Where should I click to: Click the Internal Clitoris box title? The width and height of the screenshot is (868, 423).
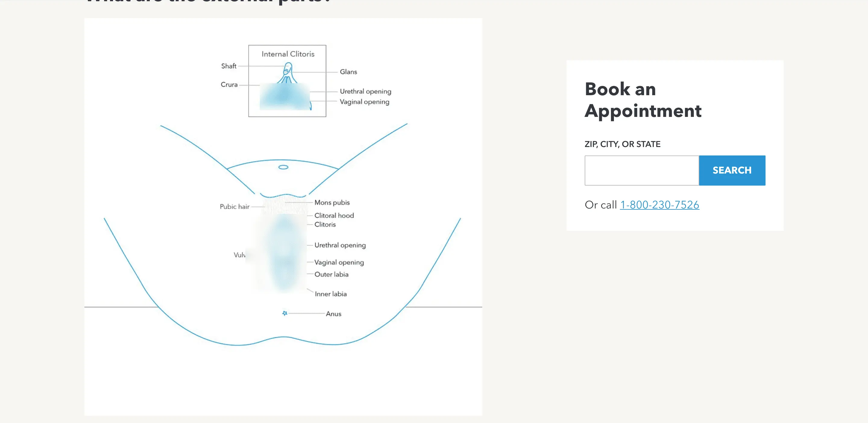coord(288,54)
